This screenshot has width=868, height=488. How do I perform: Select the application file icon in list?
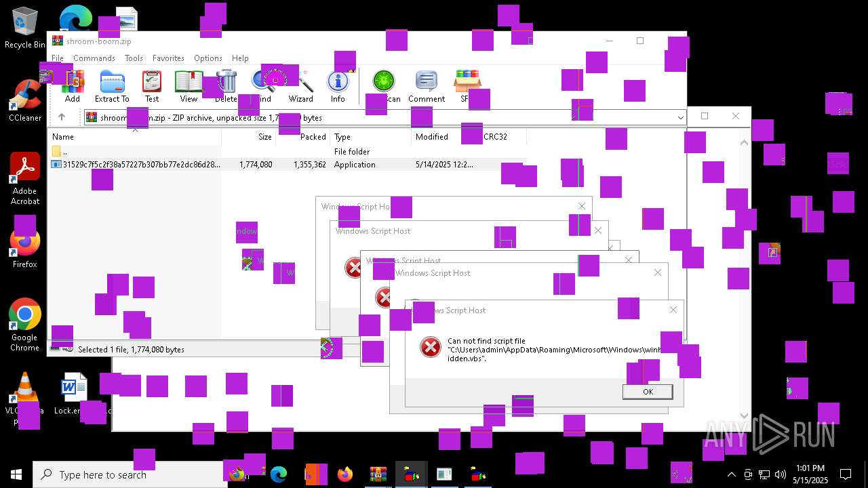point(56,165)
